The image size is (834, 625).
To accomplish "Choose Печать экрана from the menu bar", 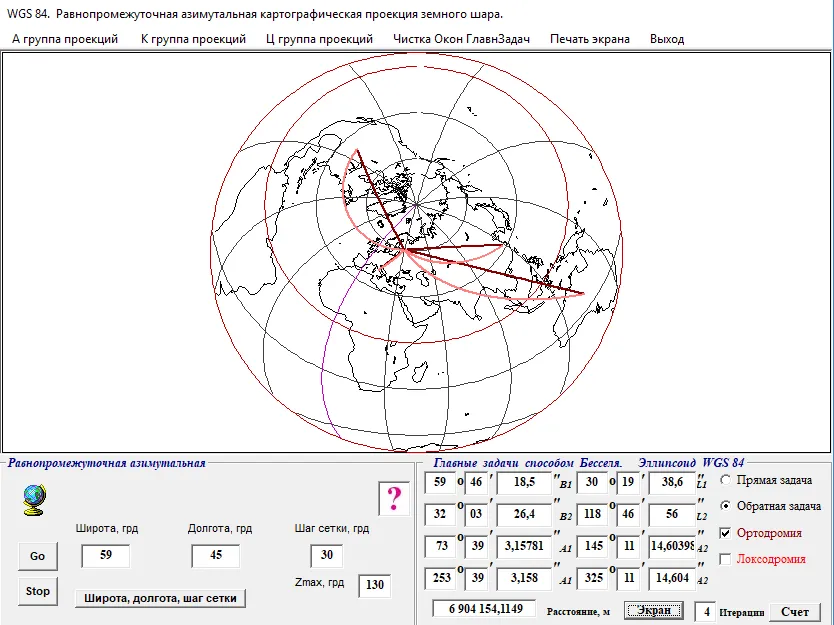I will (590, 39).
